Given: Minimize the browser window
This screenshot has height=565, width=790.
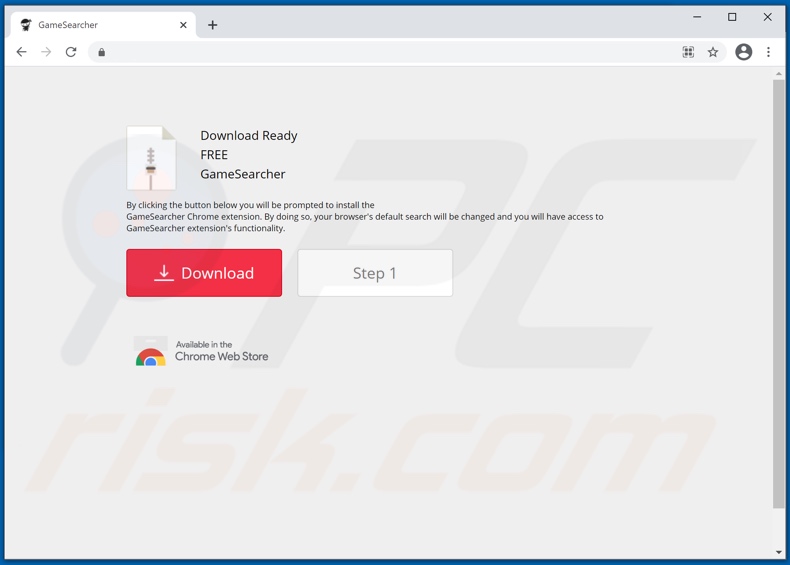Looking at the screenshot, I should click(x=697, y=17).
